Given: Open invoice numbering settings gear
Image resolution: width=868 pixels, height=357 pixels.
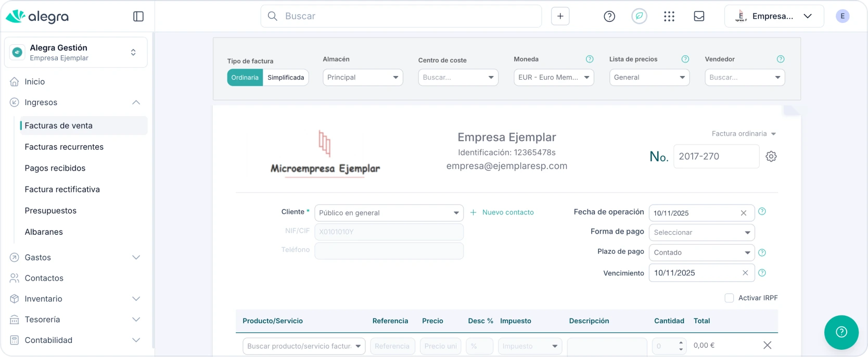Looking at the screenshot, I should pos(771,156).
